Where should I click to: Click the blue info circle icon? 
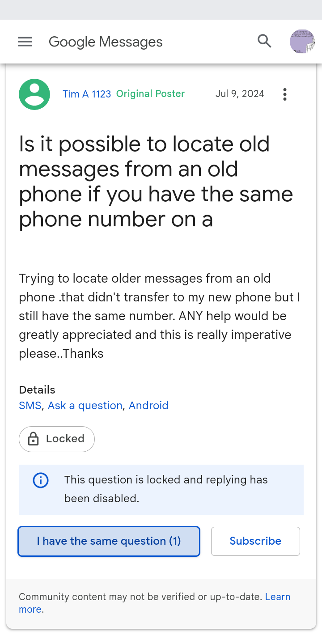tap(41, 481)
